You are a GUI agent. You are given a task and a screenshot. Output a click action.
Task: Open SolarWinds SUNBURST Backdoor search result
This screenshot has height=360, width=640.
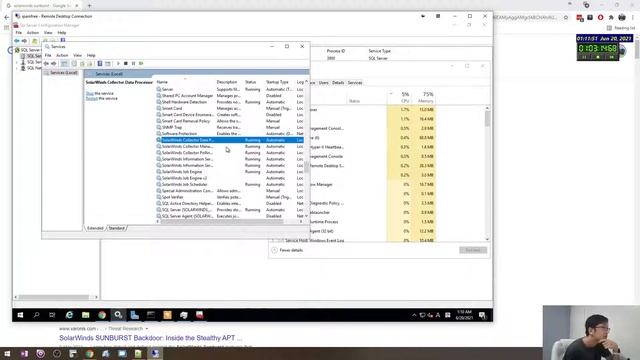click(x=151, y=338)
